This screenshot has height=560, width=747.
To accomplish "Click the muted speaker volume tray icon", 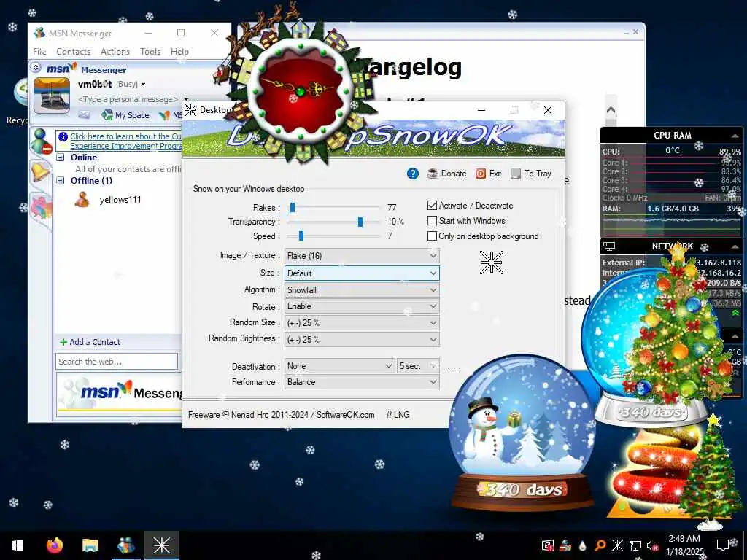I will [653, 545].
